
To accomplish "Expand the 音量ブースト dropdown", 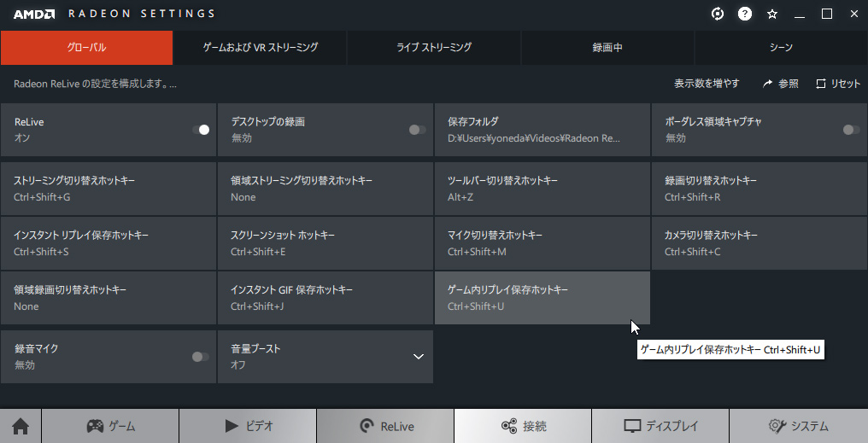I will pyautogui.click(x=419, y=357).
